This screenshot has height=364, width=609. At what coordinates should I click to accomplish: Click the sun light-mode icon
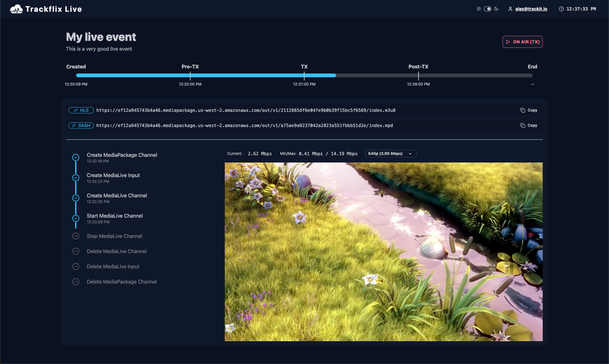click(479, 9)
